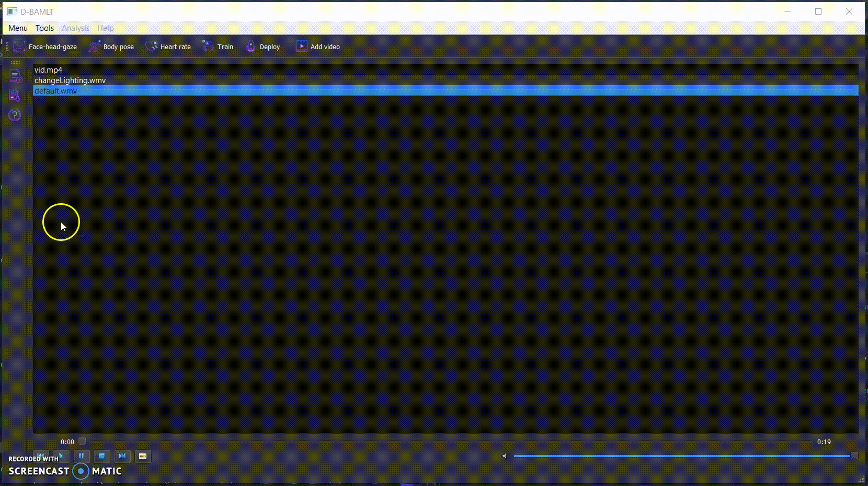Screen dimensions: 868x486
Task: Click the sidebar document icon with circle badge
Action: tap(15, 76)
